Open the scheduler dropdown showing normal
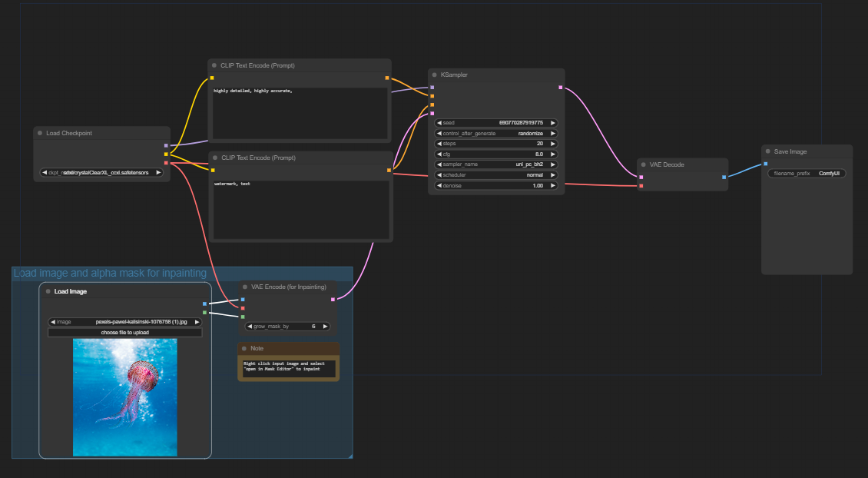868x478 pixels. [495, 174]
